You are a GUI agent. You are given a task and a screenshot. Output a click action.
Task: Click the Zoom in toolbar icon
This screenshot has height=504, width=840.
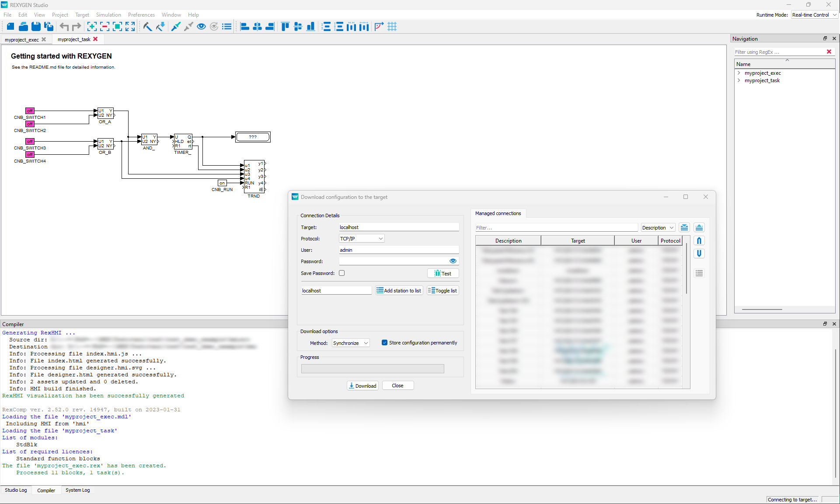92,27
